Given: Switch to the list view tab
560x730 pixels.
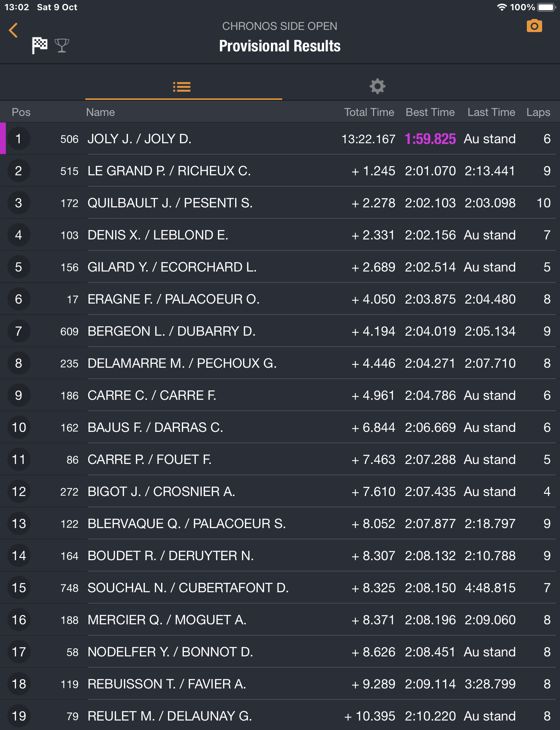Looking at the screenshot, I should click(182, 87).
